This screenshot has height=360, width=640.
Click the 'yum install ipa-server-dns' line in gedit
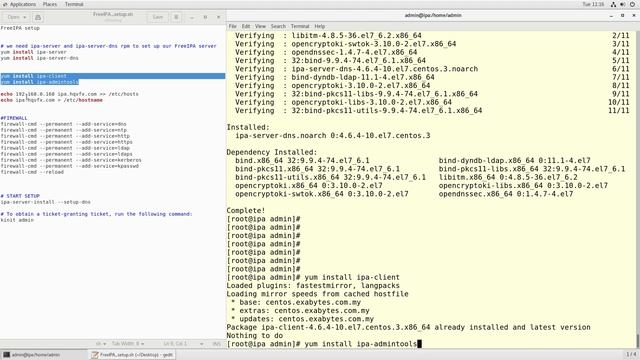point(40,58)
